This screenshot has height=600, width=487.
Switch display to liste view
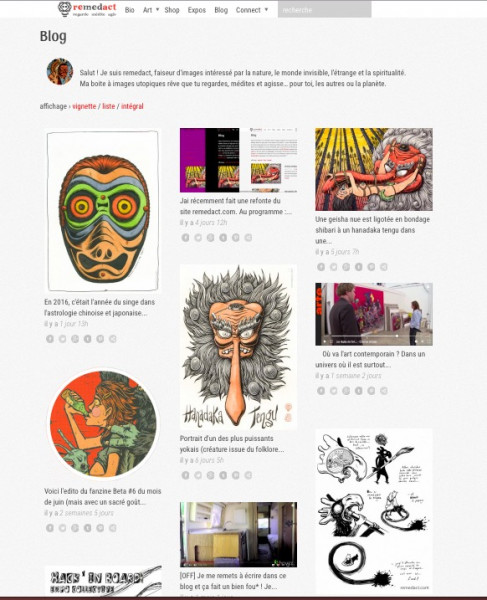109,106
